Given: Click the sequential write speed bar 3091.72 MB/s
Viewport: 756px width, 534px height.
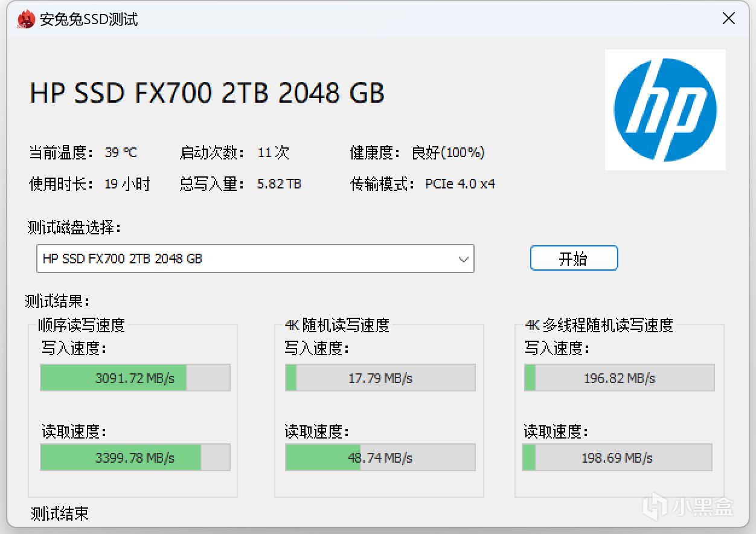Looking at the screenshot, I should click(135, 378).
